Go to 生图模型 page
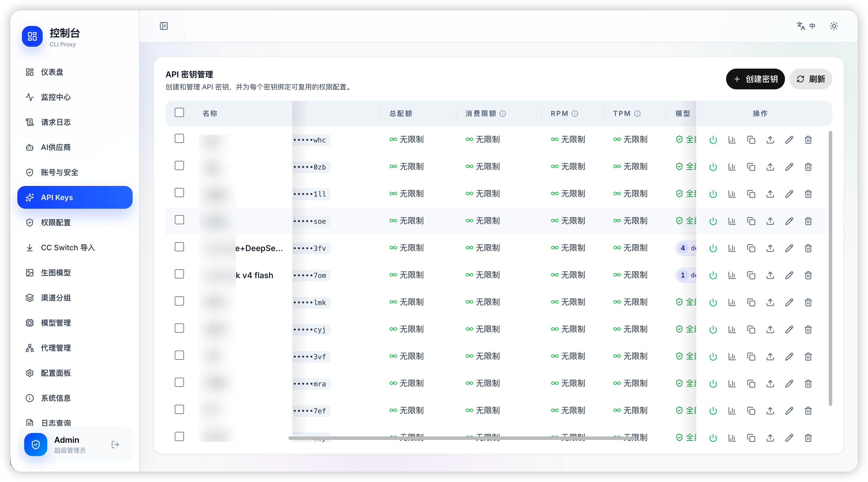Image resolution: width=868 pixels, height=482 pixels. tap(75, 273)
